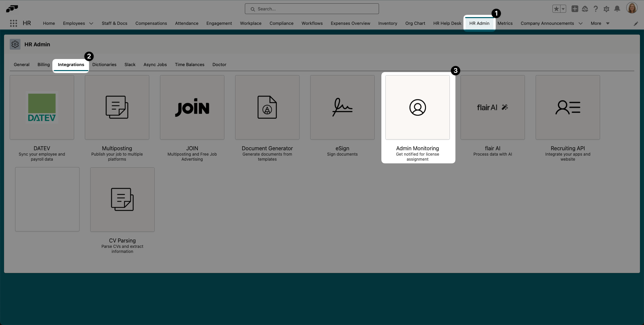Switch to the Dictionaries tab
The width and height of the screenshot is (644, 325).
[x=104, y=65]
